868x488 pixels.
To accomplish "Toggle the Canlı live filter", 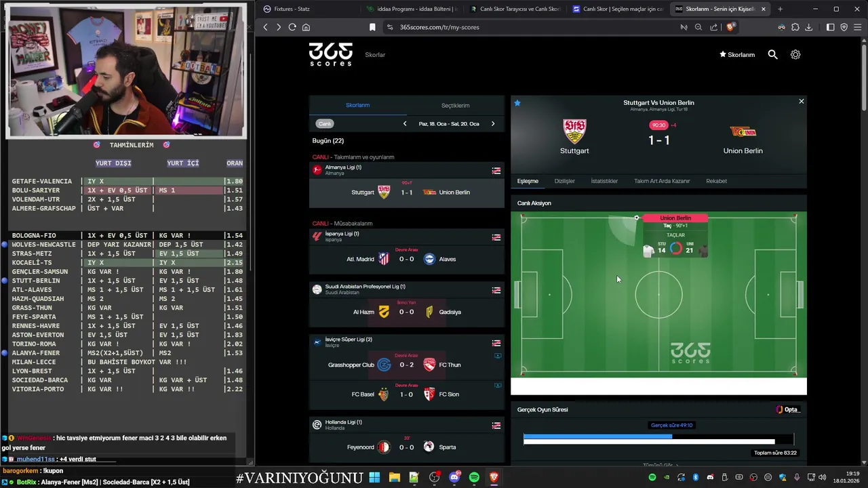I will point(325,124).
